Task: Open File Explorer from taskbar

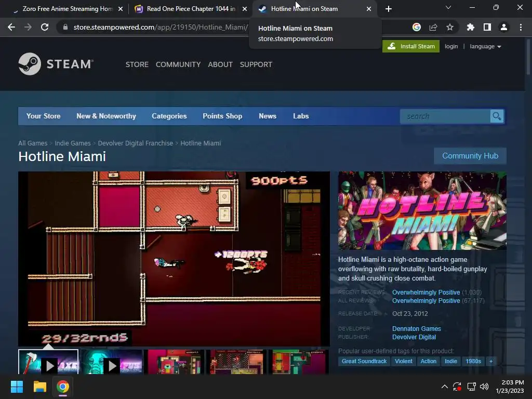Action: coord(39,387)
